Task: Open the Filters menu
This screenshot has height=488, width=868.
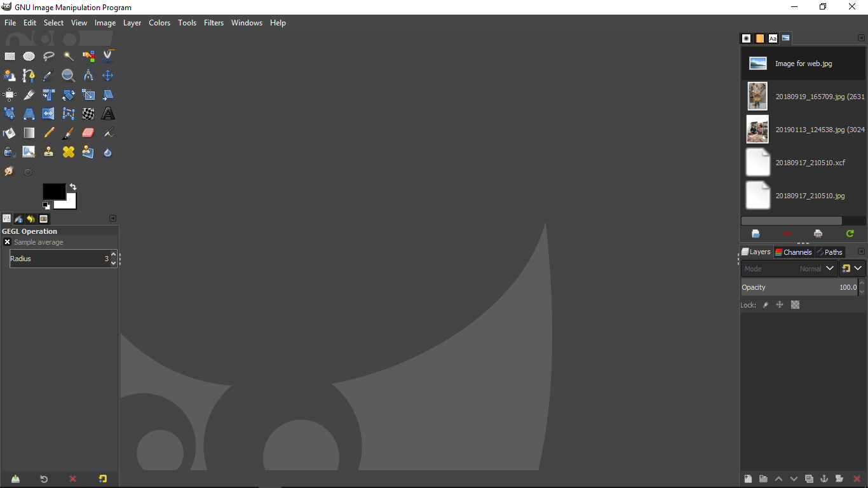Action: pyautogui.click(x=214, y=23)
